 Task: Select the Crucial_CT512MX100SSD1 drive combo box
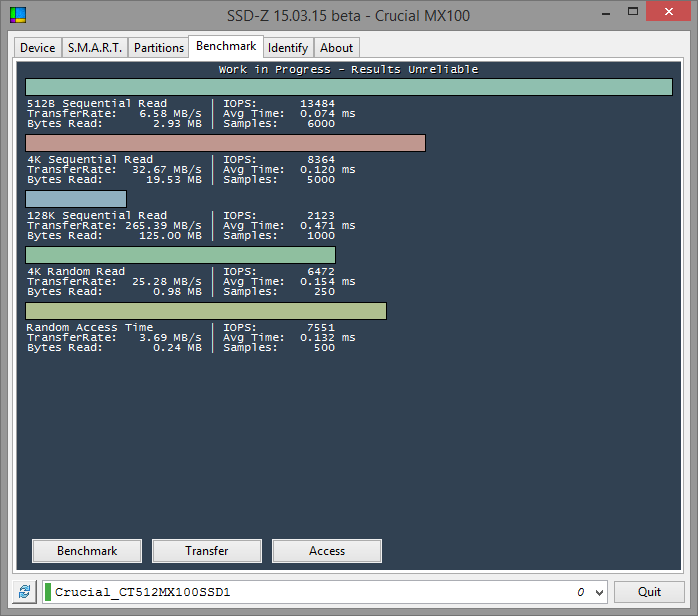[325, 592]
